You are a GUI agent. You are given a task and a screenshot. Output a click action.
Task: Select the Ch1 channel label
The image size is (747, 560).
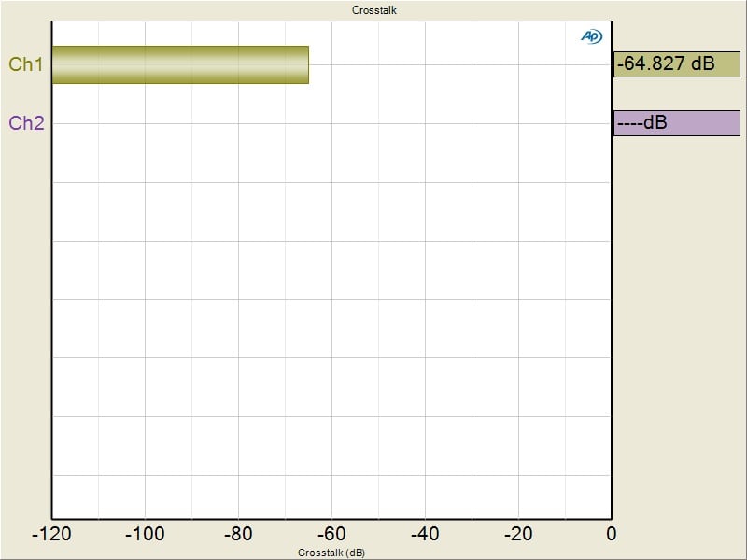click(26, 64)
